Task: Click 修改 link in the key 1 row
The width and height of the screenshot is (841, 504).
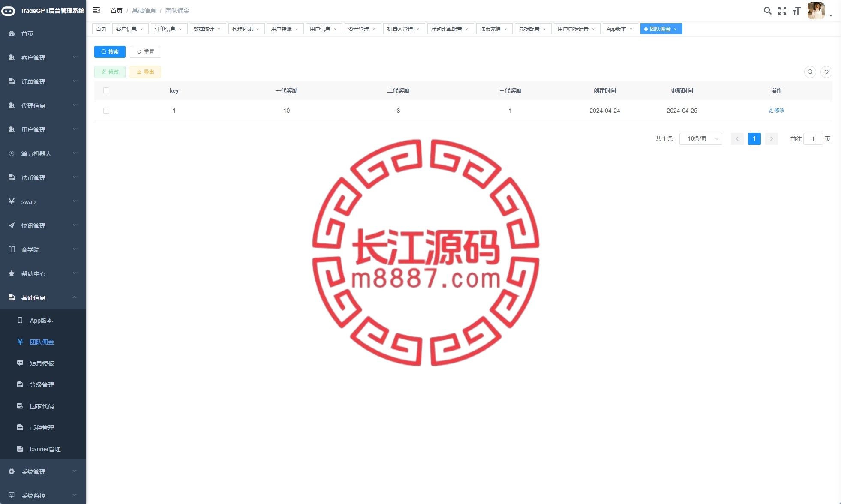Action: tap(776, 111)
